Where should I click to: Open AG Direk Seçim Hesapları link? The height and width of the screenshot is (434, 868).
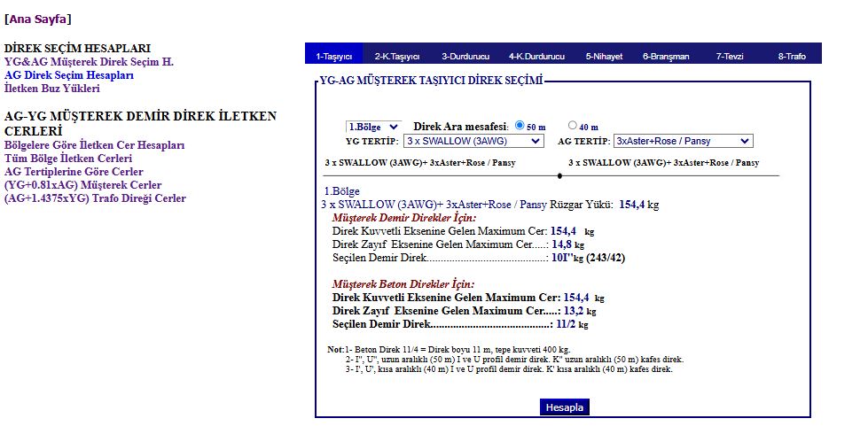[69, 75]
